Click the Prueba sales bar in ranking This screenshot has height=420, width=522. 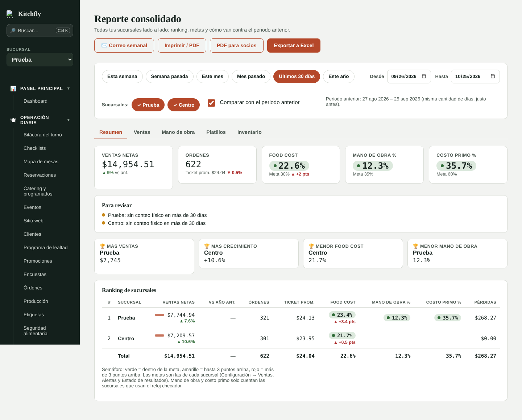tap(159, 315)
